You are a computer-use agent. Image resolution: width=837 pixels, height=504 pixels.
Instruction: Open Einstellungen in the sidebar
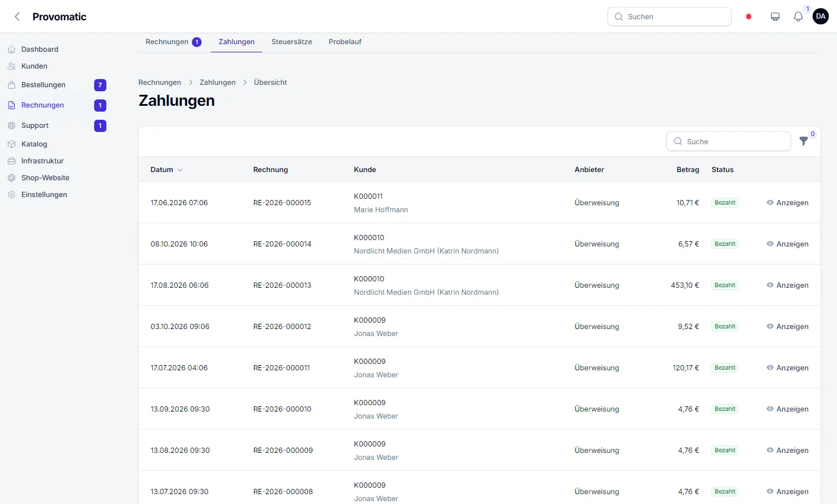44,195
